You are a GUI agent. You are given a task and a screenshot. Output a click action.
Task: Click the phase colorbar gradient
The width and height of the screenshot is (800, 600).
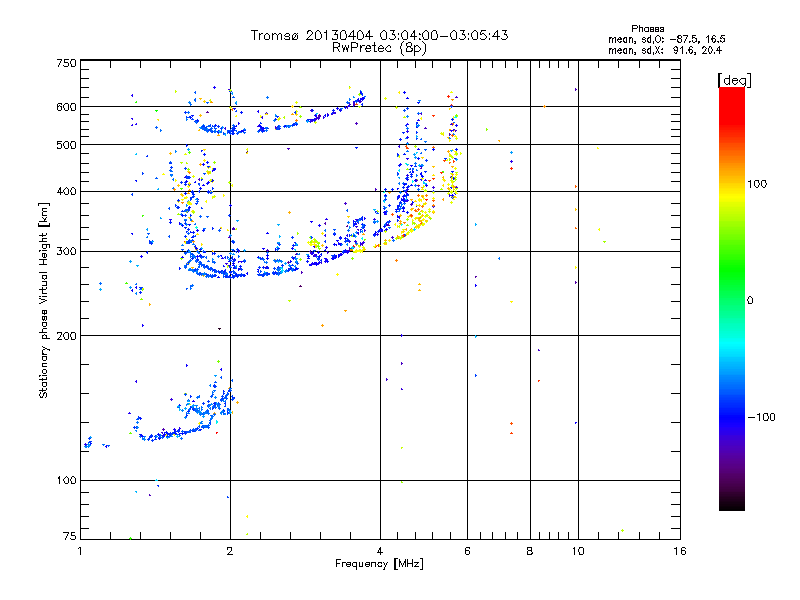pyautogui.click(x=732, y=298)
